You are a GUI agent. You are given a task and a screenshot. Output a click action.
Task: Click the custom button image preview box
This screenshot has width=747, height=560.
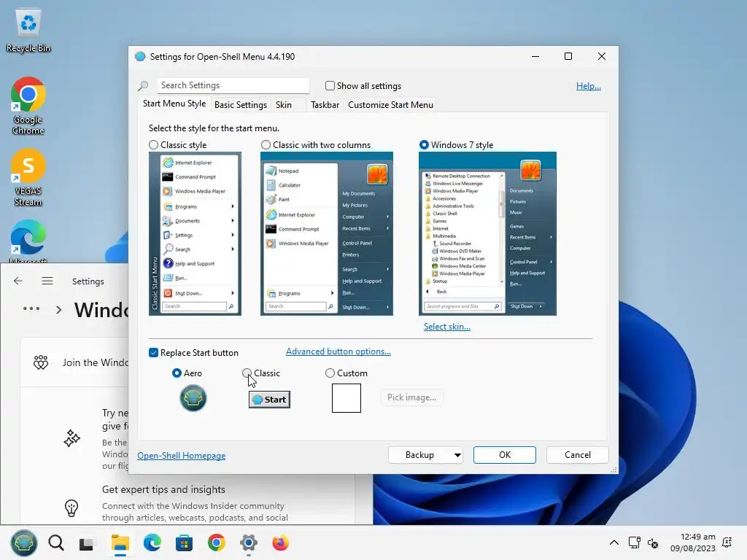(x=347, y=397)
